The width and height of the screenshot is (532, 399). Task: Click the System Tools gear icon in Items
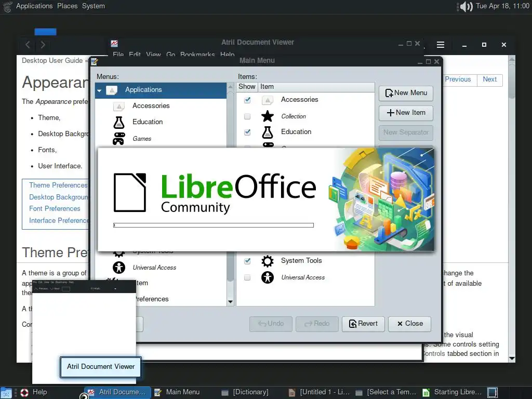click(268, 261)
